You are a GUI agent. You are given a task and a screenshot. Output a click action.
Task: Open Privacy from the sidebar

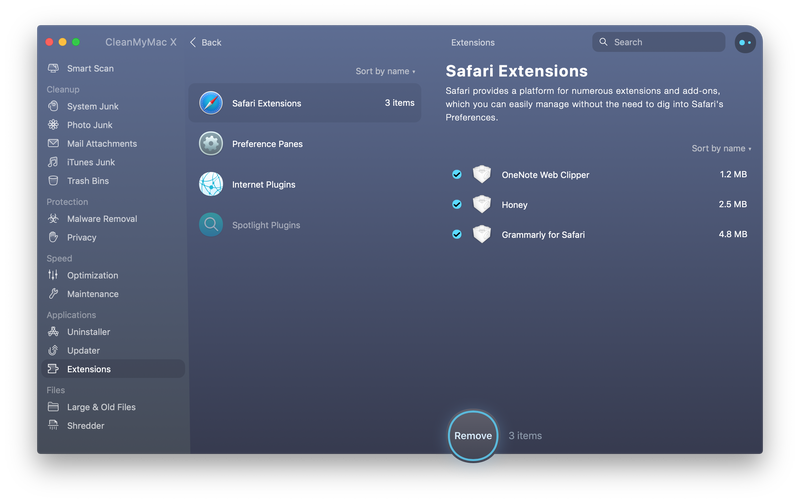(x=82, y=237)
